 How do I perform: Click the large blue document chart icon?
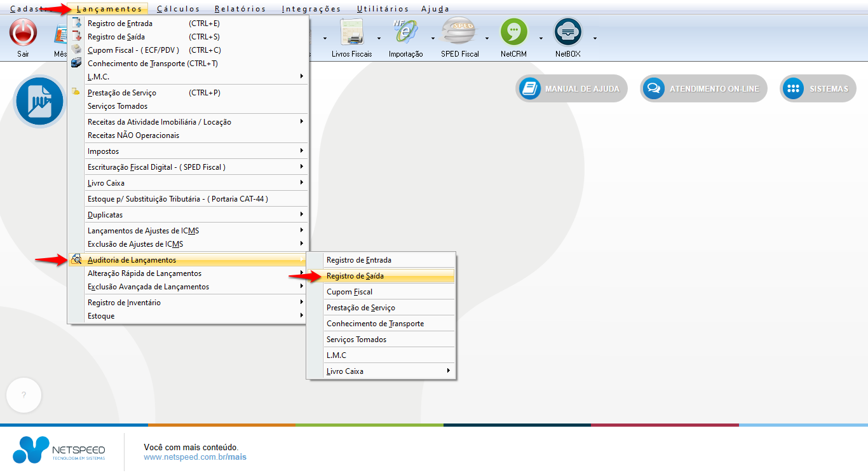tap(41, 101)
